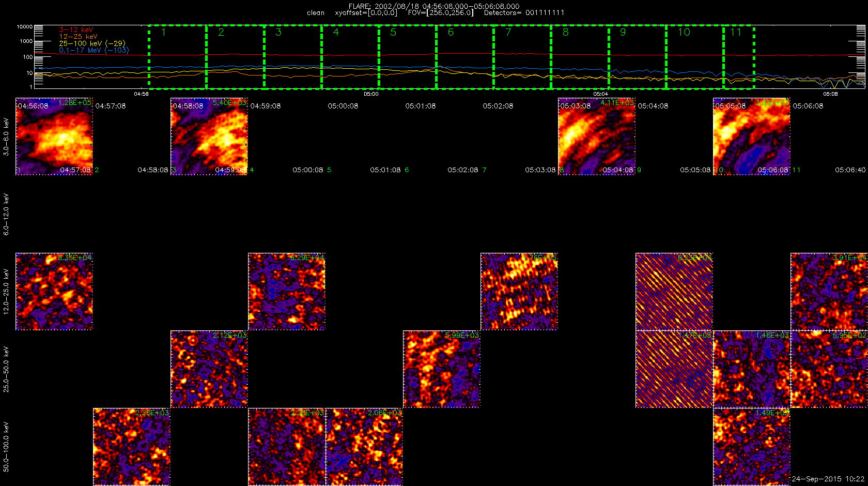Open the 12-25 keV image labeled 8.35E+04
868x486 pixels.
(x=54, y=292)
